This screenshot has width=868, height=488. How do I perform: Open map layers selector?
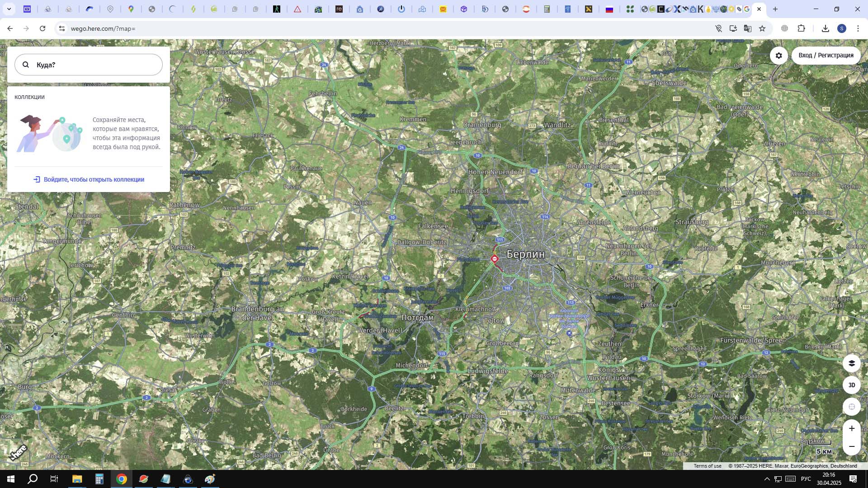[851, 363]
